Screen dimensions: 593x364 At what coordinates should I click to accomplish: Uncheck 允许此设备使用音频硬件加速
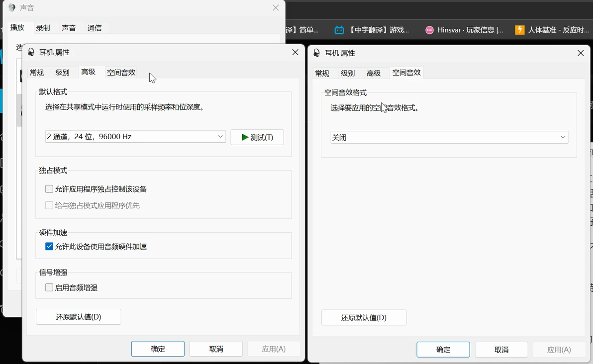(49, 247)
